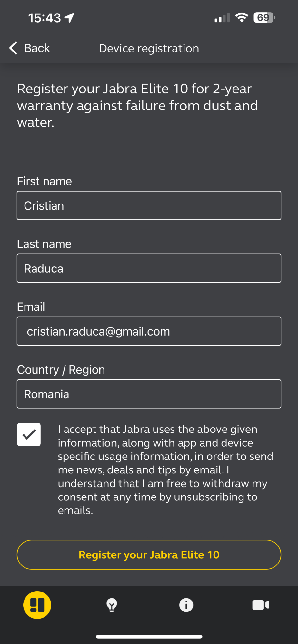Viewport: 298px width, 644px height.
Task: Open the info tab icon
Action: click(x=186, y=605)
